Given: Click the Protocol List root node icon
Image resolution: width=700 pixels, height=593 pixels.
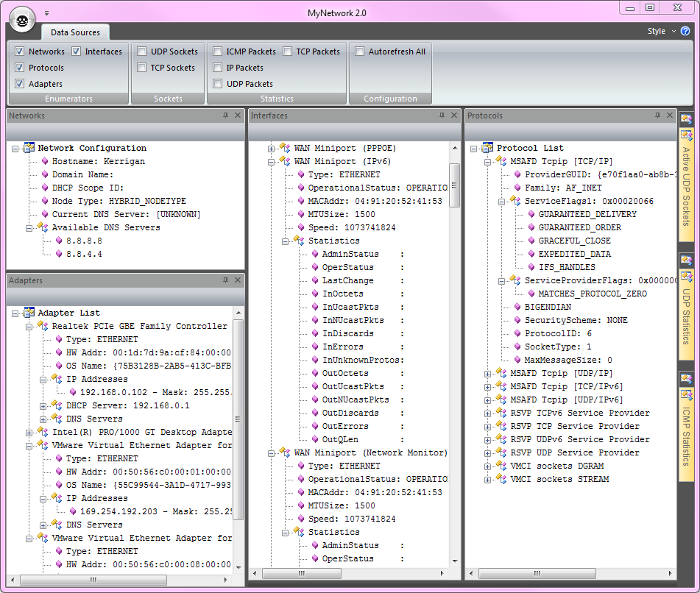Looking at the screenshot, I should tap(488, 148).
